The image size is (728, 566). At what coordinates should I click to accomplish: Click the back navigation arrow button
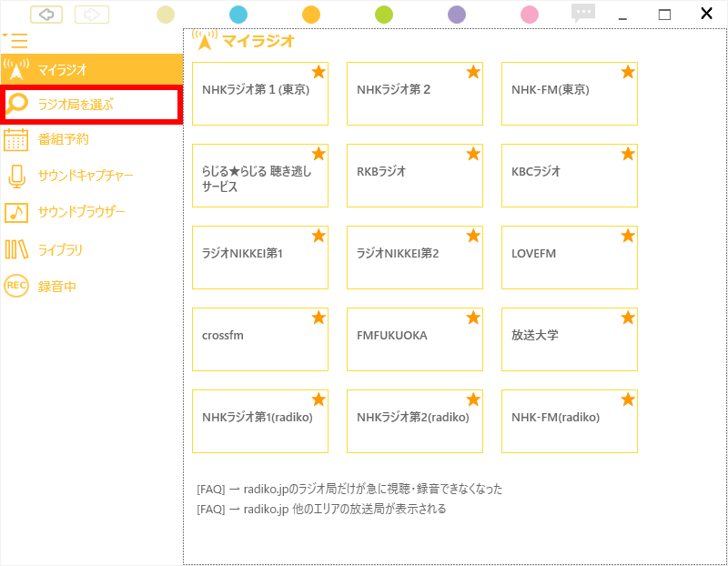[x=46, y=15]
